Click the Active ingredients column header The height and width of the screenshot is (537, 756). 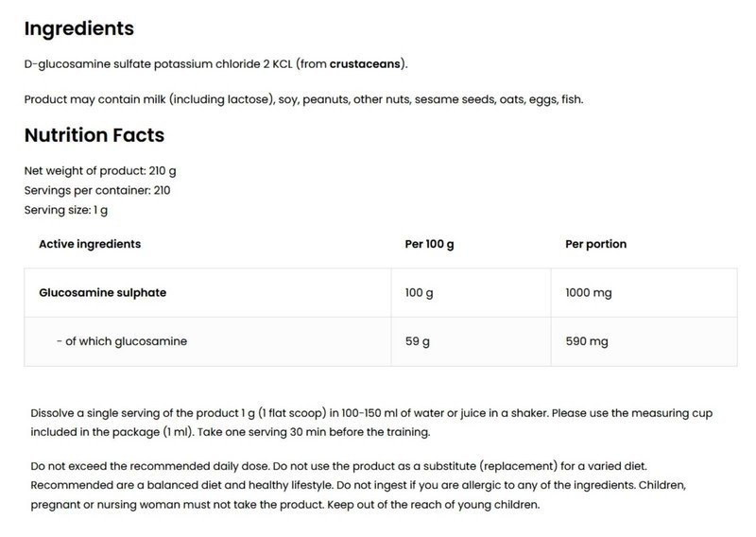click(x=90, y=244)
